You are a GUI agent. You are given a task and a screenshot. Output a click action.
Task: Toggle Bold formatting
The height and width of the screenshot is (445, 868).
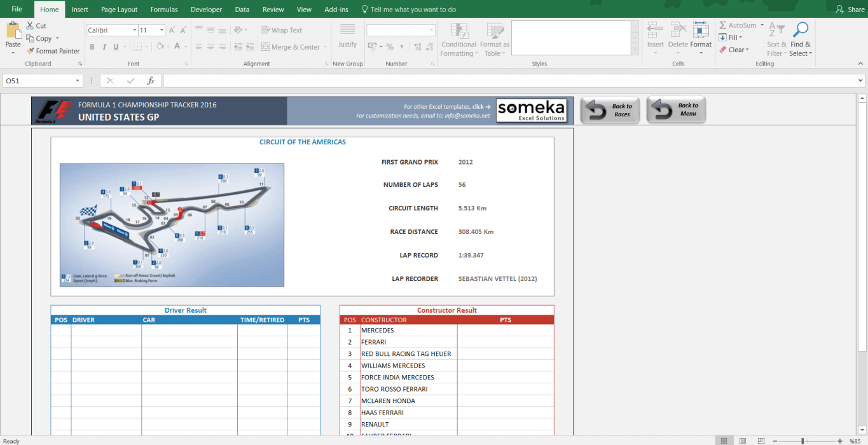[x=92, y=47]
